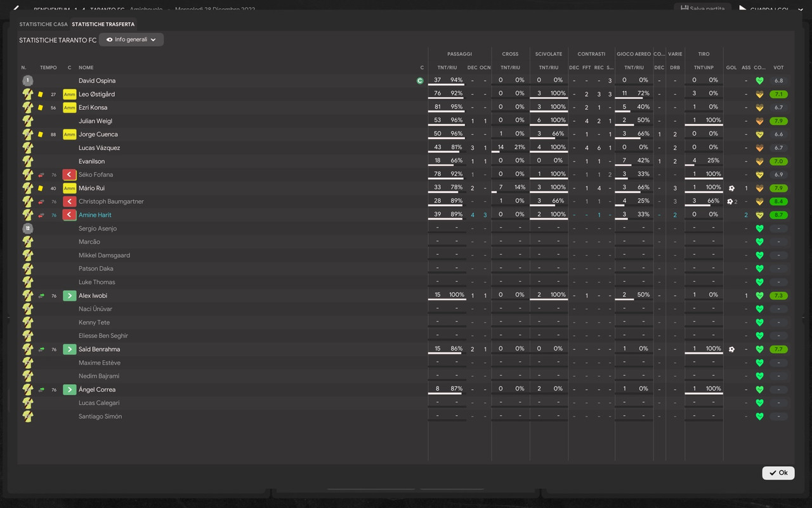812x508 pixels.
Task: Click the red substitution badge beside Amine Harit
Action: click(69, 215)
